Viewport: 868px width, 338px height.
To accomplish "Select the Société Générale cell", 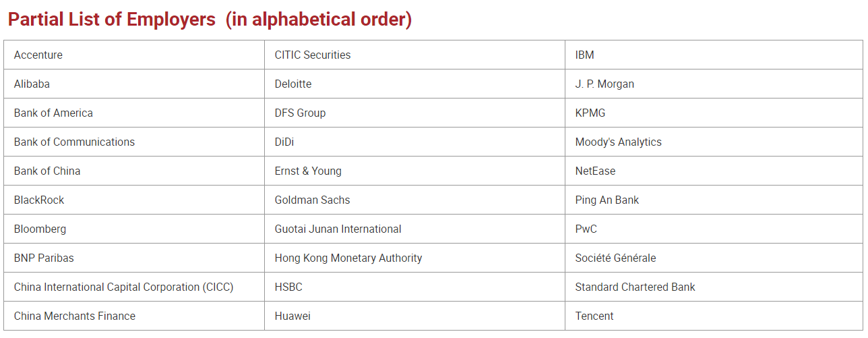I will [x=615, y=258].
